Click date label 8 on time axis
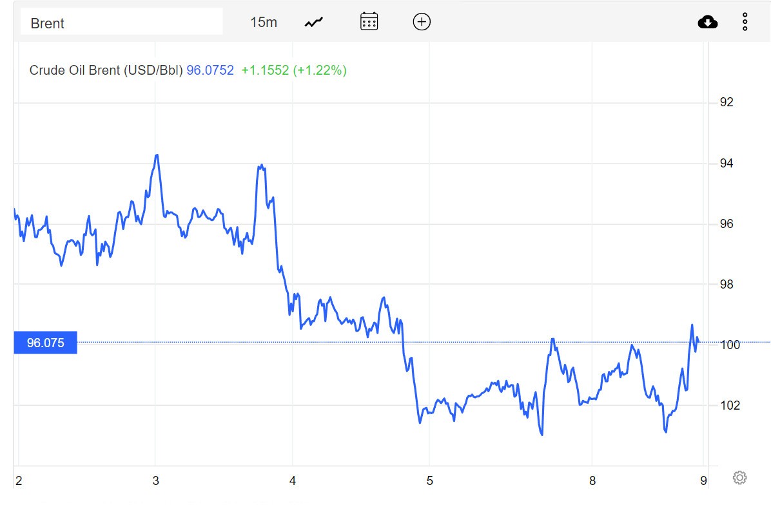Viewport: 771px width, 532px height. 592,480
